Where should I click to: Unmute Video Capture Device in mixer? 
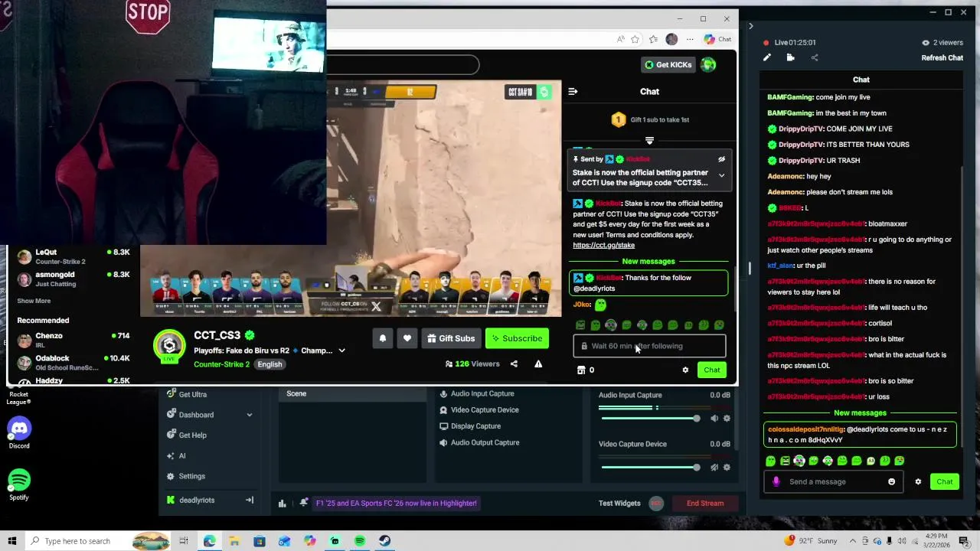pyautogui.click(x=714, y=468)
